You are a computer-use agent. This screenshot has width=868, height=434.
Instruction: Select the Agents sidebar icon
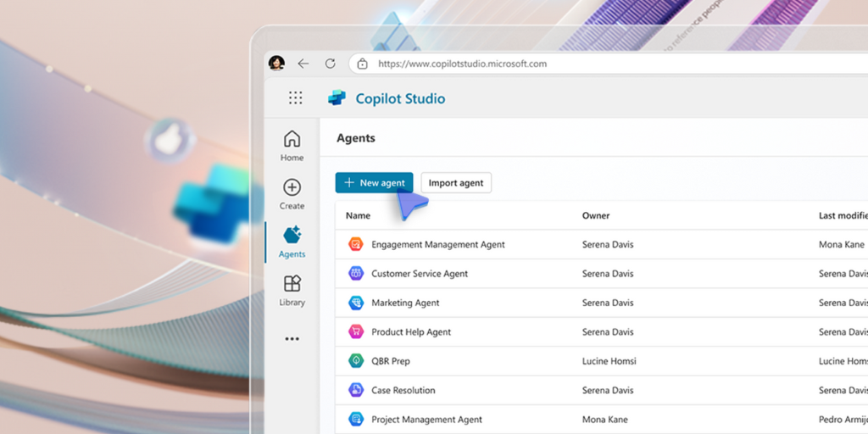292,242
